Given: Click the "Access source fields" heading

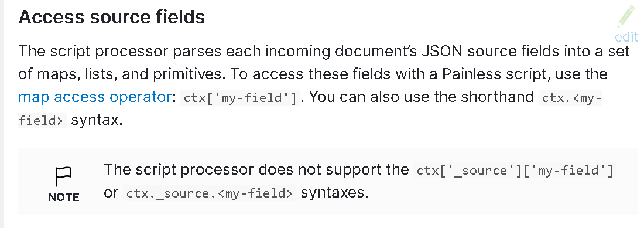Looking at the screenshot, I should 112,17.
